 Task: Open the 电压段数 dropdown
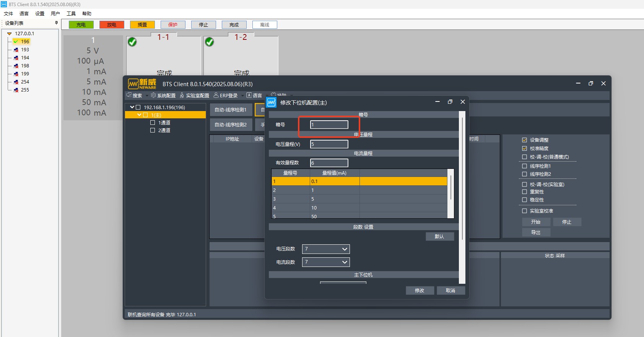pyautogui.click(x=326, y=249)
